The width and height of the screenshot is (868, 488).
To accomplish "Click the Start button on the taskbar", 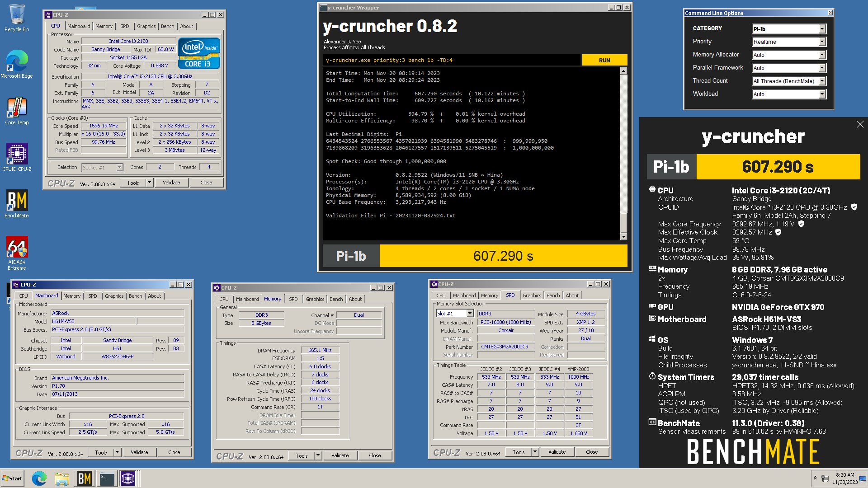I will [x=12, y=479].
